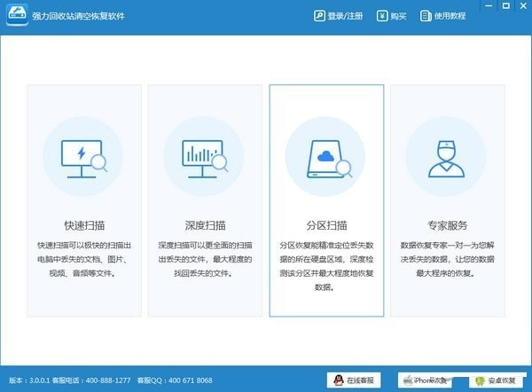This screenshot has width=532, height=392.
Task: Click version text 3.0.0.1
Action: coord(29,380)
